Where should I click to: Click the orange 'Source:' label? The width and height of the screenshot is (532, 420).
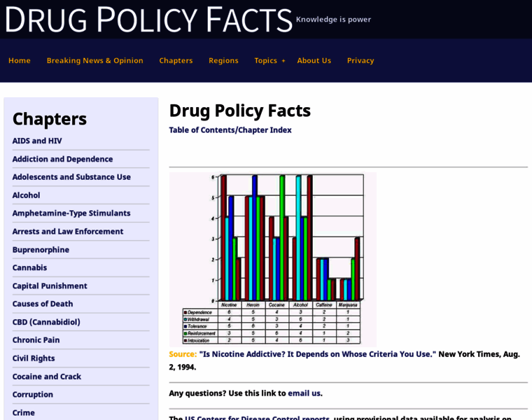pos(183,354)
